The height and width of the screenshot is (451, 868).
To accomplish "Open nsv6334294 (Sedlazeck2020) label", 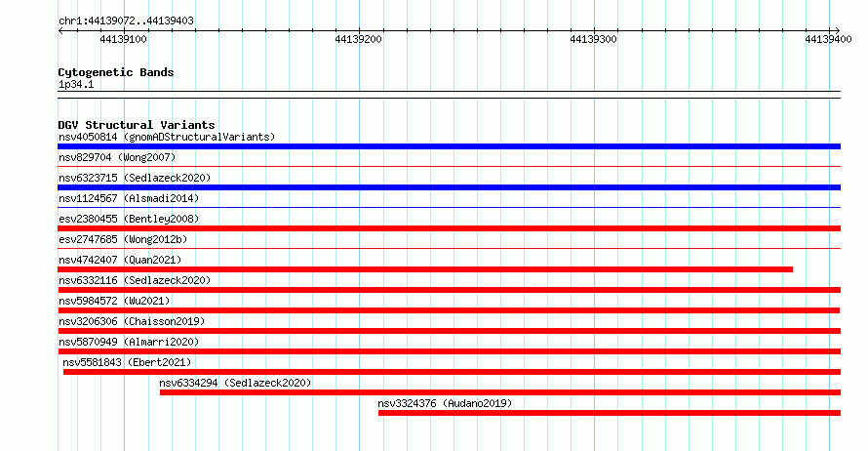I will click(235, 383).
